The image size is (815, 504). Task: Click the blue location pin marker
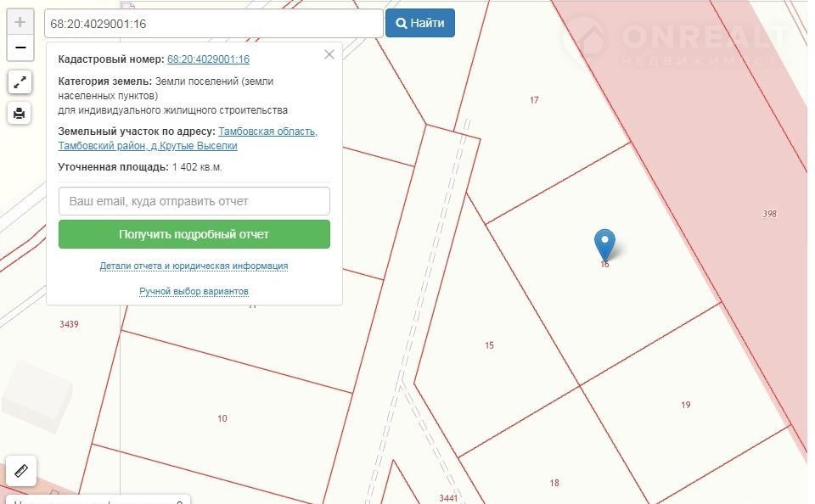click(x=604, y=244)
